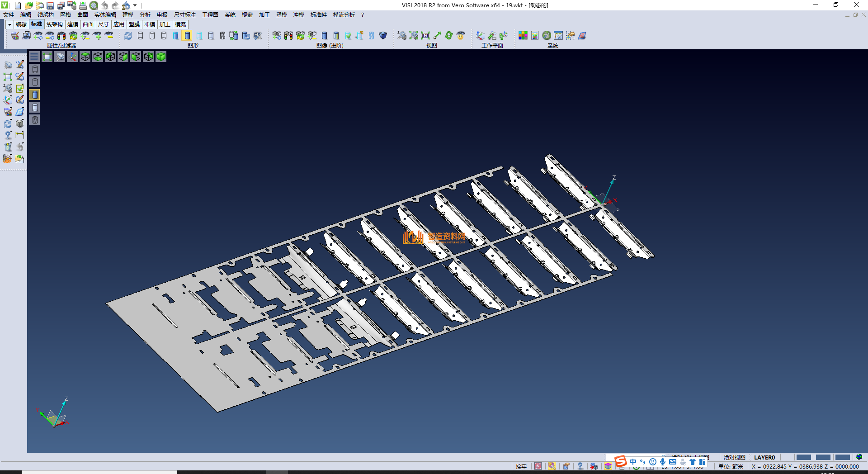The image size is (868, 474).
Task: Click the Save icon in quick access toolbar
Action: 50,5
